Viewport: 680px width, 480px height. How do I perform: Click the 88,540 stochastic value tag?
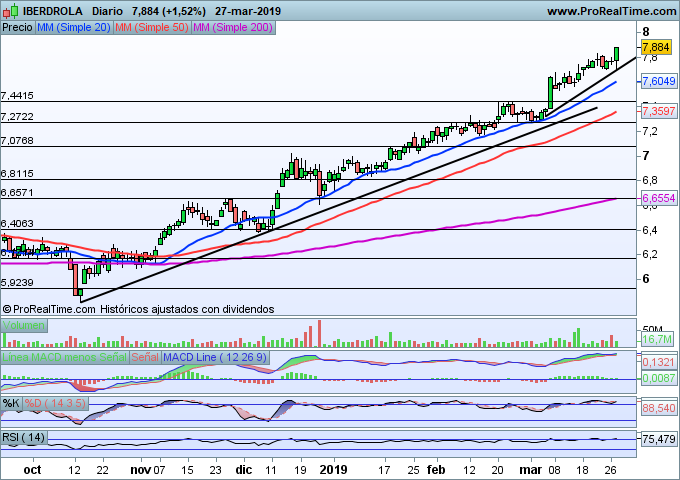click(658, 408)
